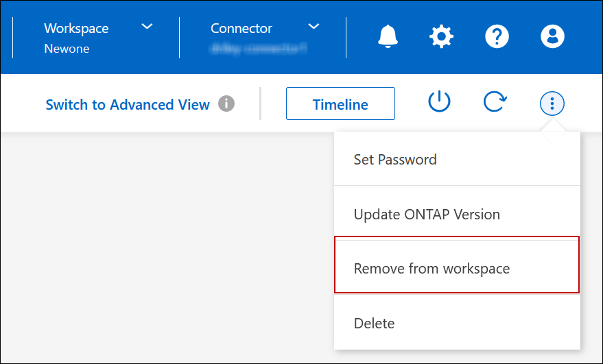Click the info icon beside Advanced View
603x364 pixels.
226,104
